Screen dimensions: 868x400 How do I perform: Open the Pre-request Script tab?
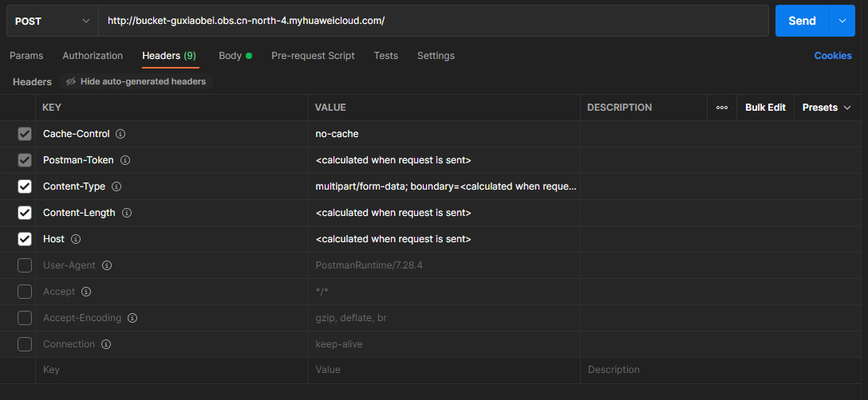313,56
